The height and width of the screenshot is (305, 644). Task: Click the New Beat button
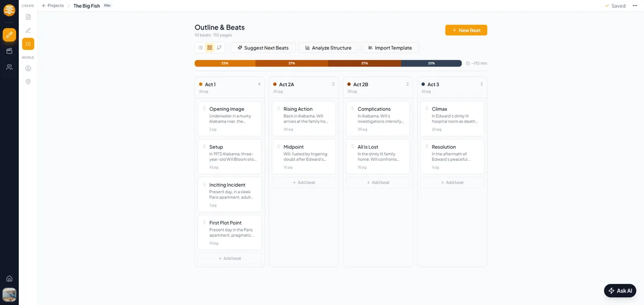(x=466, y=31)
